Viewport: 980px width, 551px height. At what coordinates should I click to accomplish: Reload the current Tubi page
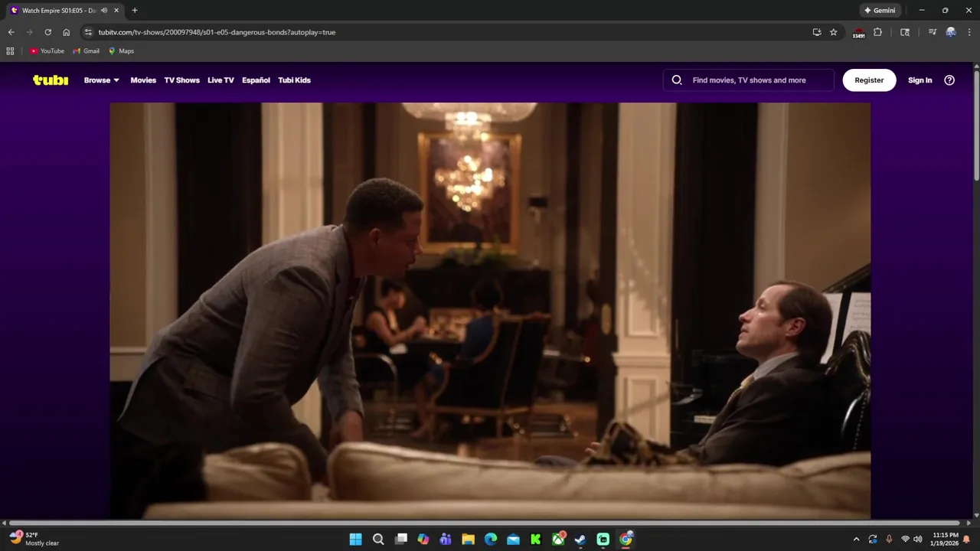coord(47,32)
